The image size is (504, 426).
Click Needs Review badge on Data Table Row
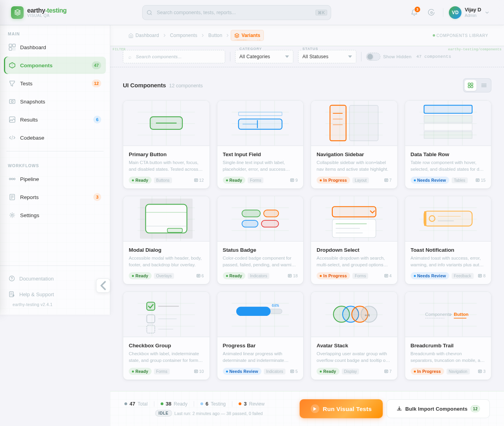[x=430, y=180]
